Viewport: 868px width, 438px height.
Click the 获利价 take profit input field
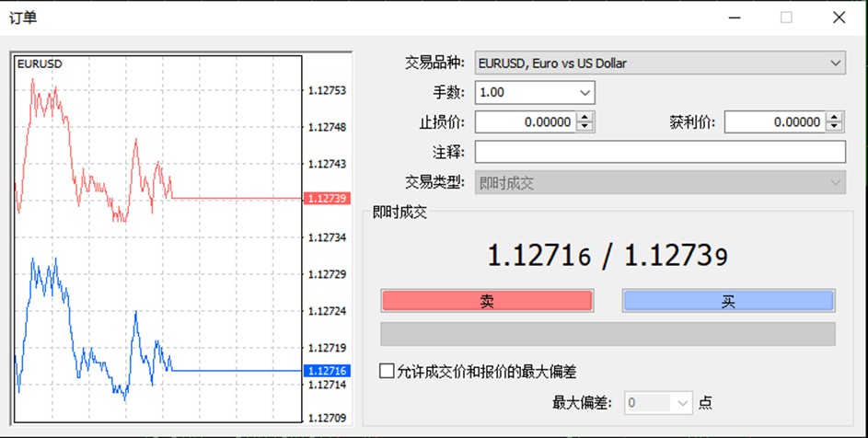point(773,122)
